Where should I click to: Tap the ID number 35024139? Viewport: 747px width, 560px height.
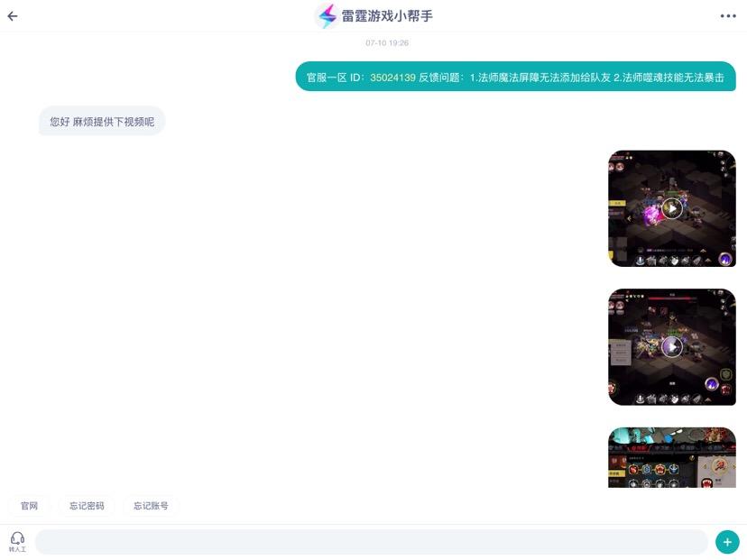[392, 78]
